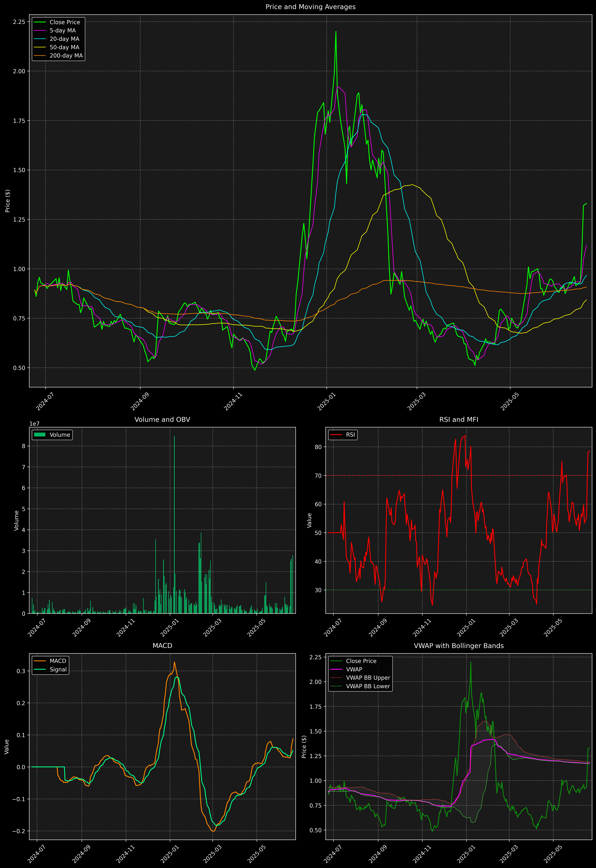The height and width of the screenshot is (868, 596).
Task: Click the 'Price ($)' axis label of the top chart
Action: tap(7, 201)
